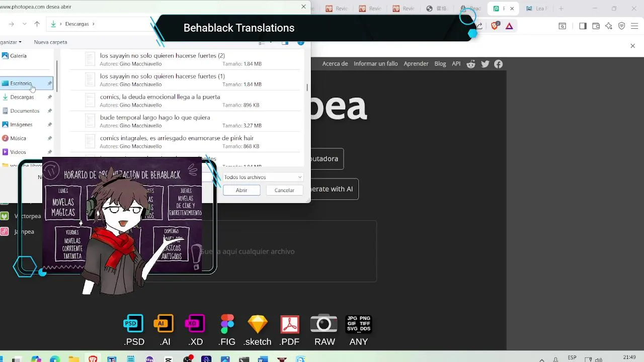The image size is (644, 362).
Task: Open the Acerca de link
Action: (x=335, y=64)
